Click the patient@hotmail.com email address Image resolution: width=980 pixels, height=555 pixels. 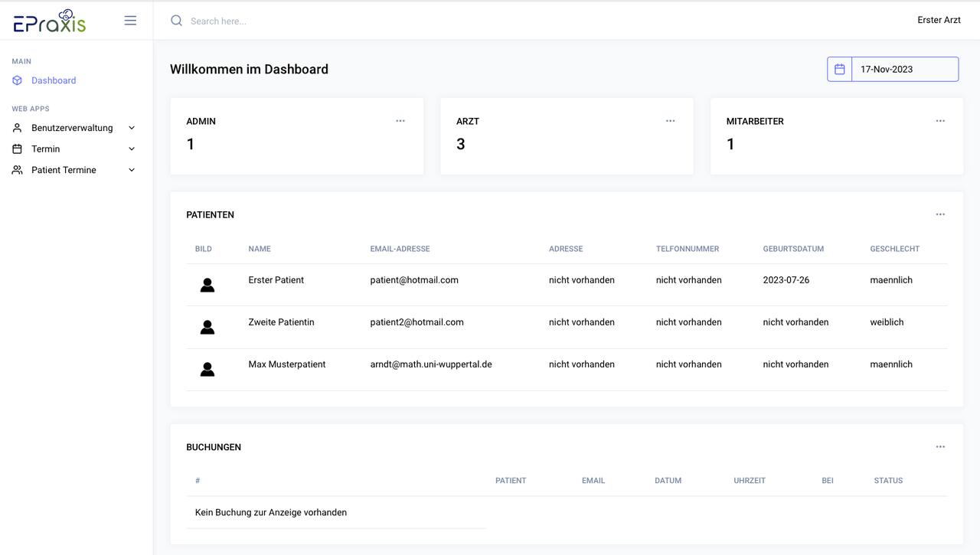click(x=414, y=280)
